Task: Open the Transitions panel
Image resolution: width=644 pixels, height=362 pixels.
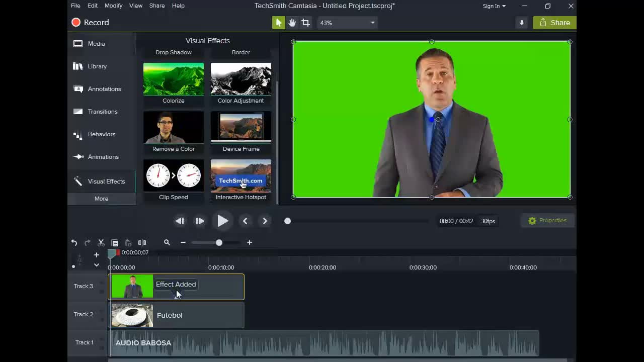Action: [x=102, y=112]
